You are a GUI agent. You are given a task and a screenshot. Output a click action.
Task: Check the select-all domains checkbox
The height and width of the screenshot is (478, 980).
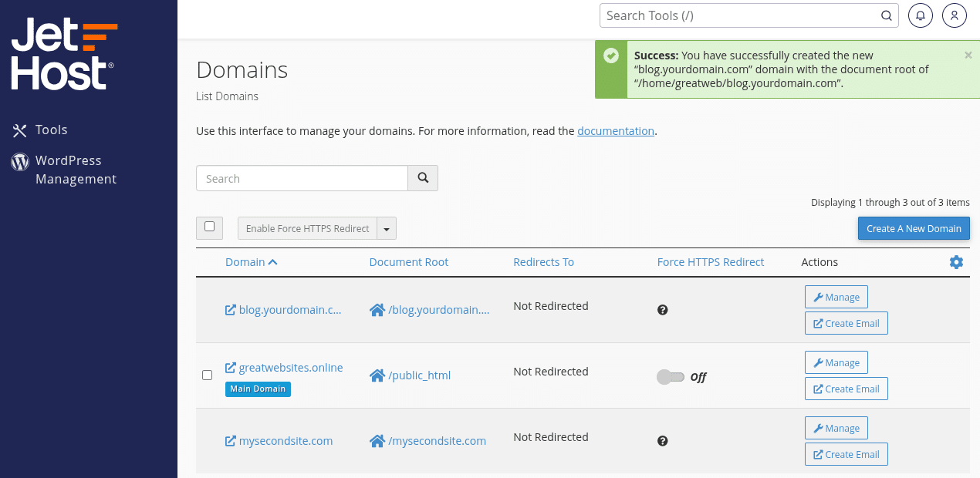click(x=209, y=227)
